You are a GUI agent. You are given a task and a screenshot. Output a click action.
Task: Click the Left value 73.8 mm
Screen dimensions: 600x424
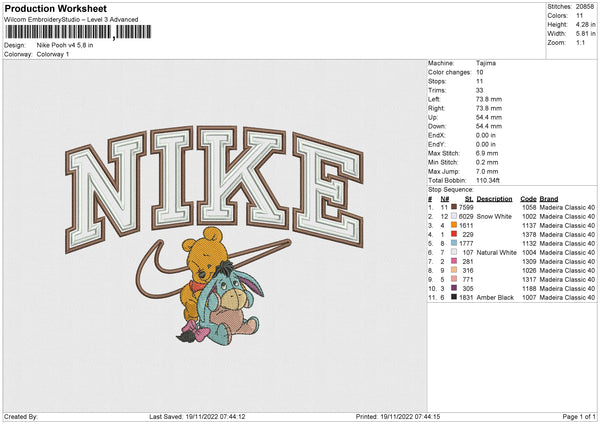489,99
